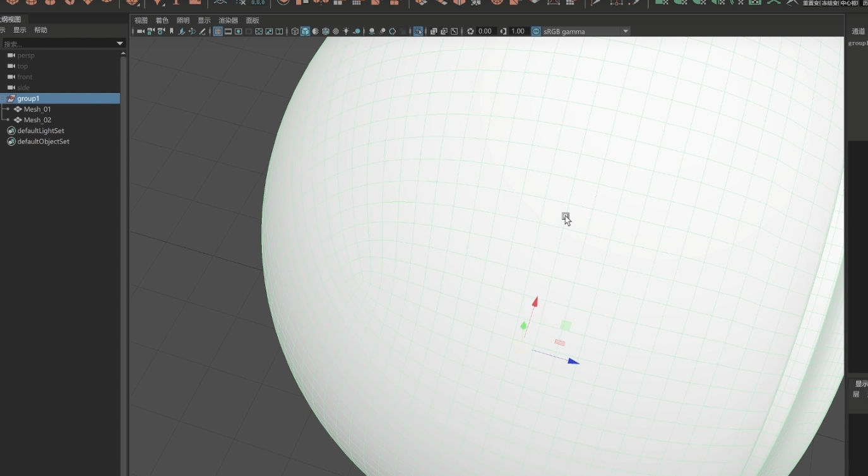The image size is (868, 476).
Task: Open the 面板 panels menu
Action: coord(253,20)
